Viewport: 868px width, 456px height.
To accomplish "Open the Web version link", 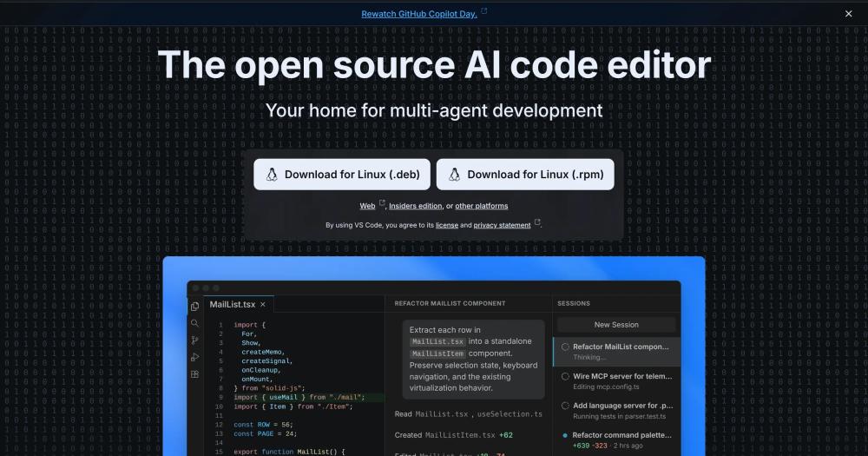I will (367, 206).
